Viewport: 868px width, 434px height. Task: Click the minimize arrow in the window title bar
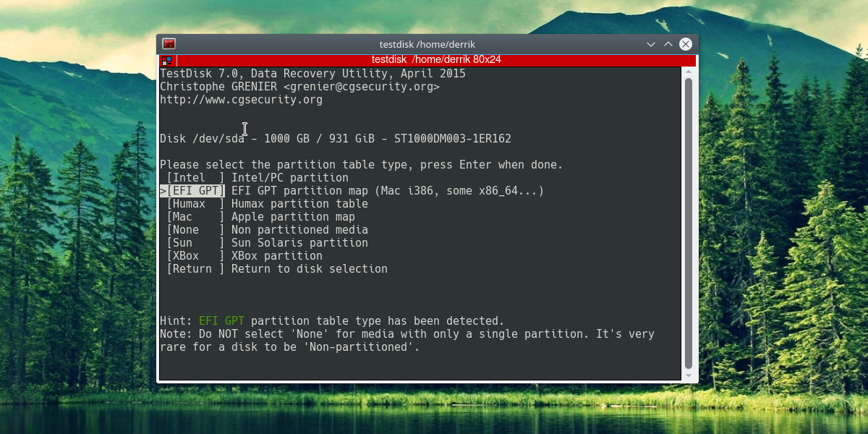651,44
